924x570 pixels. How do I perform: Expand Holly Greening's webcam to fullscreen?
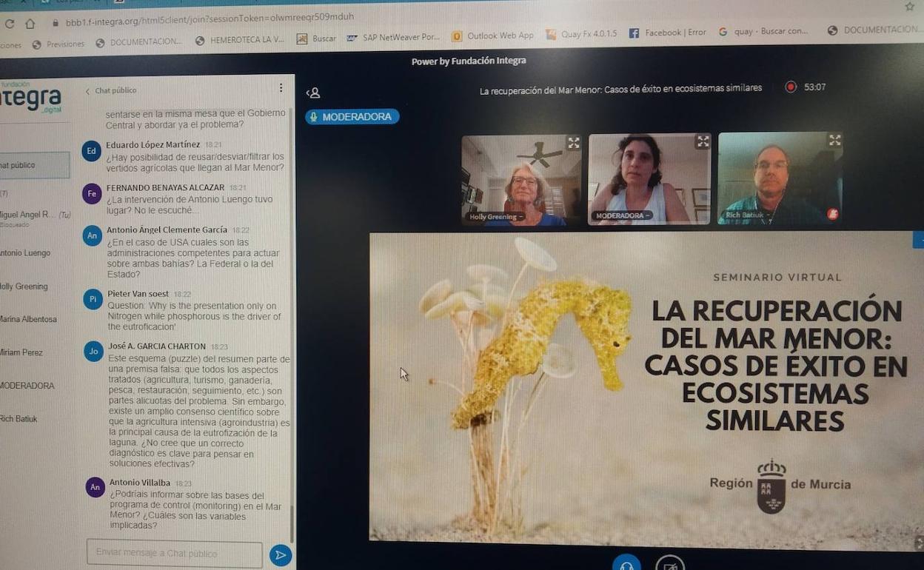pyautogui.click(x=573, y=143)
